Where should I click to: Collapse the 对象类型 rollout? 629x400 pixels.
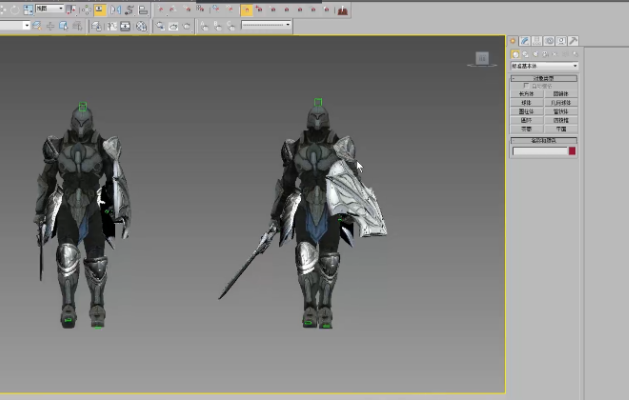544,78
